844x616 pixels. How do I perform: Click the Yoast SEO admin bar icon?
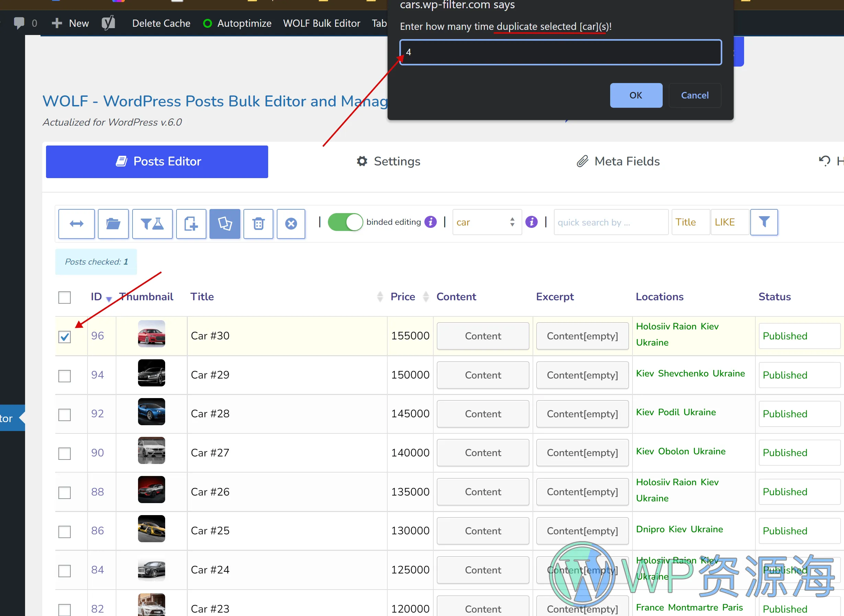pos(108,23)
